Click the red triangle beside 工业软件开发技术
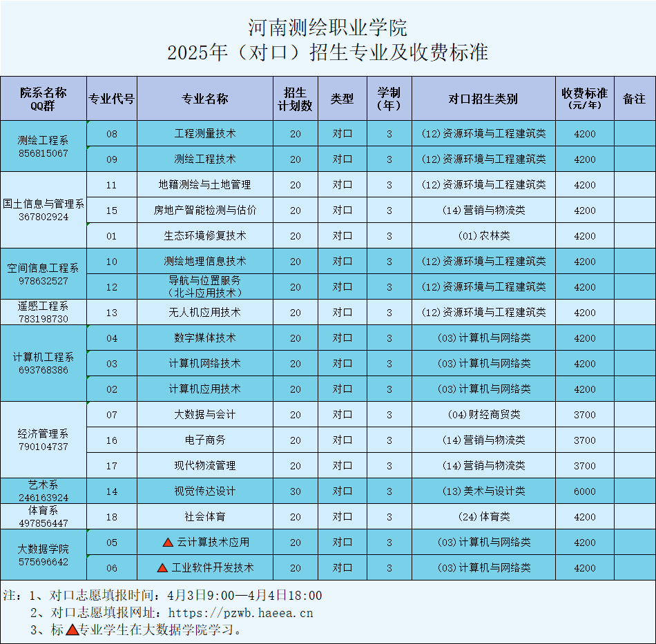The image size is (656, 644). 162,568
